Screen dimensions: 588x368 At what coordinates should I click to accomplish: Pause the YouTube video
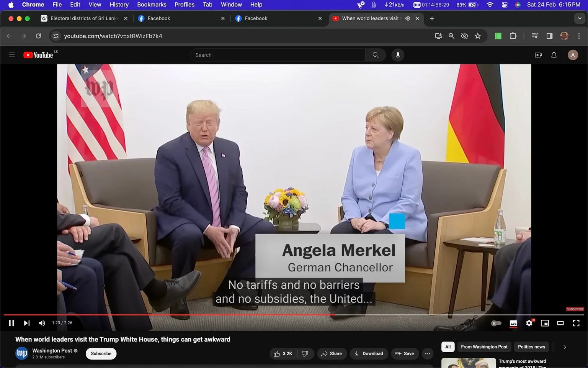click(x=11, y=323)
